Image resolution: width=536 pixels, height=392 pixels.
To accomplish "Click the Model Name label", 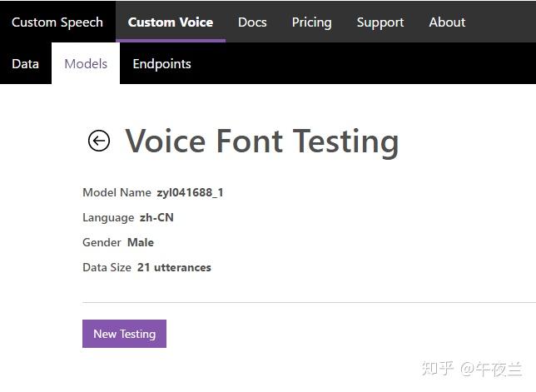I will 117,192.
